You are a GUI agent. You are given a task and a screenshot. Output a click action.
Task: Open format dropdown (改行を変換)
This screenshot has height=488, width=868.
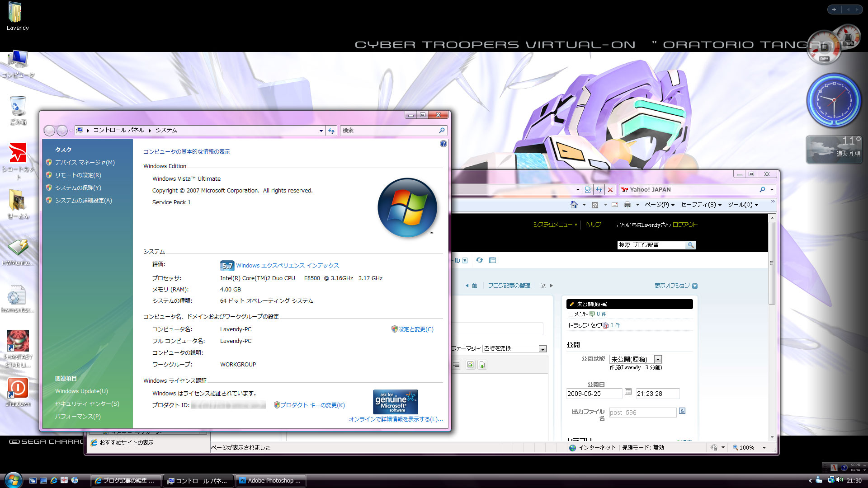[514, 348]
